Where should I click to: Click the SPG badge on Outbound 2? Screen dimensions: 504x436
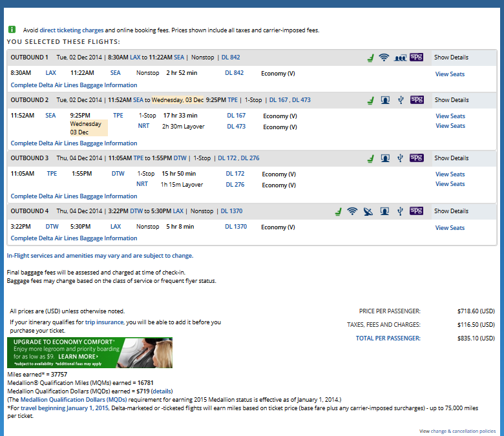[x=417, y=99]
